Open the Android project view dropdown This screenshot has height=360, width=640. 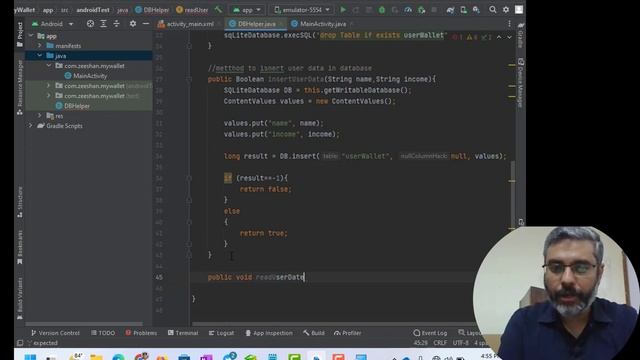click(x=53, y=24)
